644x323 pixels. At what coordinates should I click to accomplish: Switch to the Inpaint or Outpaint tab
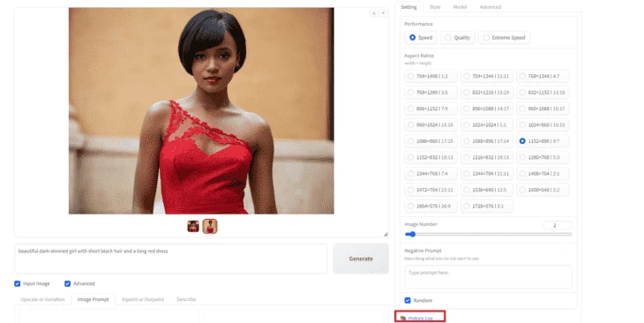[143, 299]
